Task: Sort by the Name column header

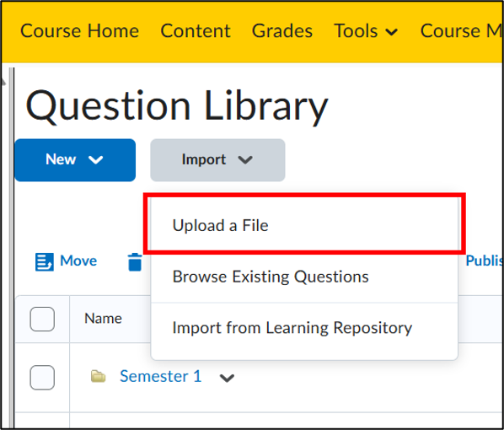Action: tap(103, 319)
